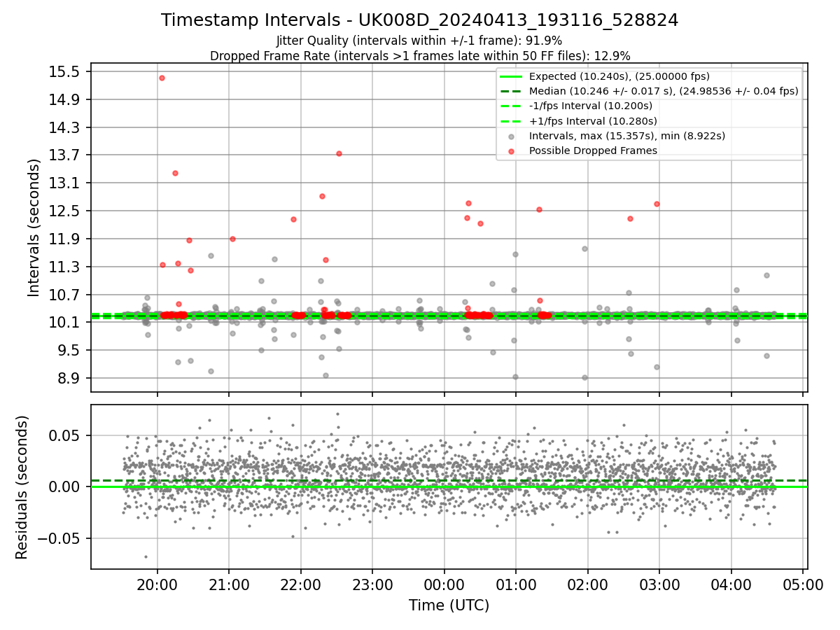Click the "Intervals (seconds)" y-axis label
Screen dimensions: 840x630
pyautogui.click(x=34, y=227)
